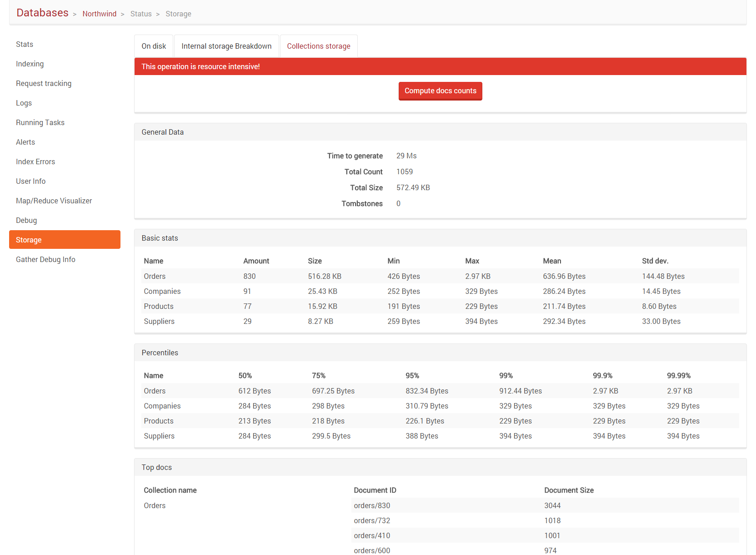The width and height of the screenshot is (756, 555).
Task: Open Alerts in the sidebar
Action: click(x=65, y=142)
